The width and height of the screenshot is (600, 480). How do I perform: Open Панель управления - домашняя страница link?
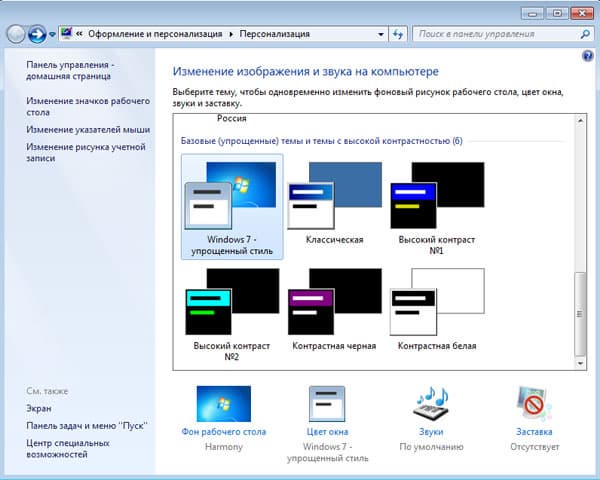[70, 70]
